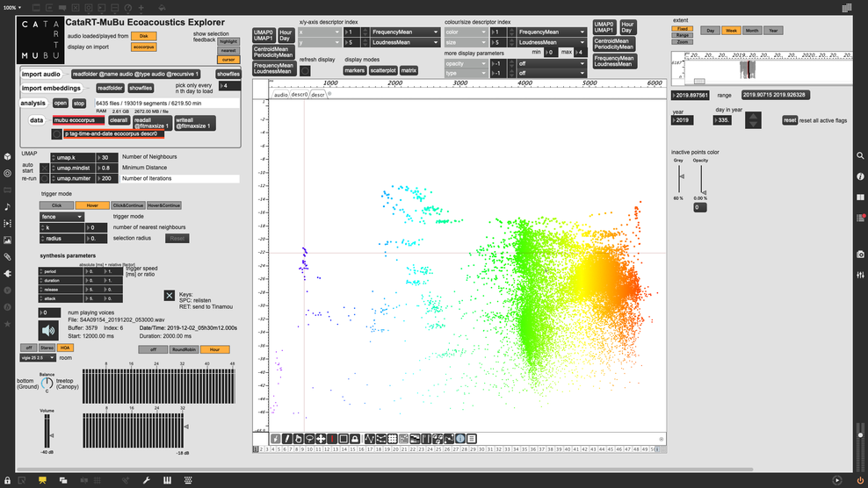This screenshot has width=868, height=488.
Task: Open the music note audio browser icon
Action: [x=8, y=207]
